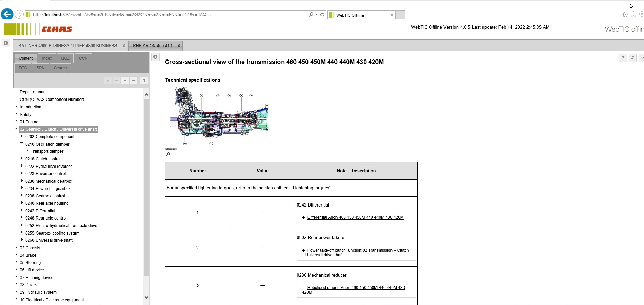Open the BGZ tab
Image resolution: width=644 pixels, height=305 pixels.
66,58
